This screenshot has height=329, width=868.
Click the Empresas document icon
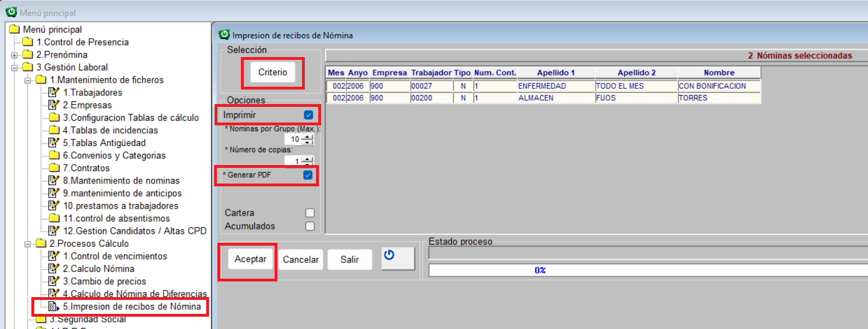pos(54,105)
